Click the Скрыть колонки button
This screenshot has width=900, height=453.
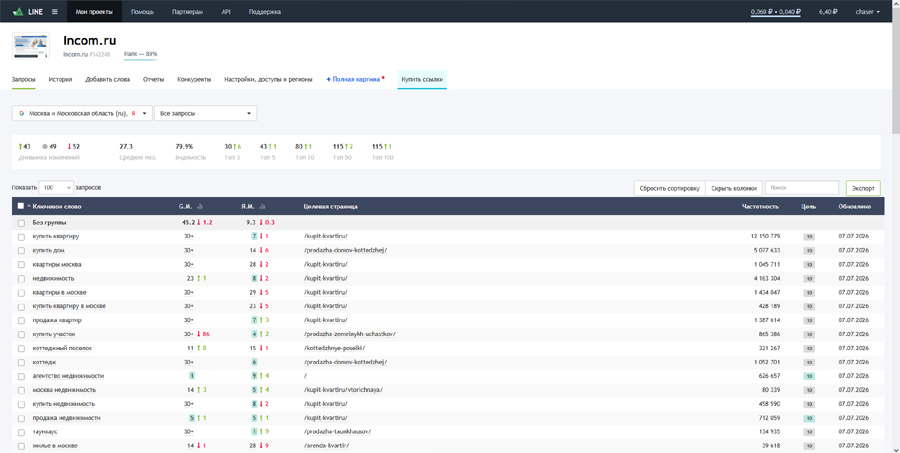click(734, 188)
